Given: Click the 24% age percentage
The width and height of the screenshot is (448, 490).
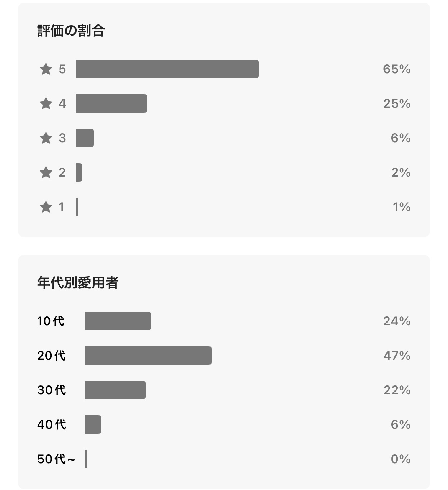Looking at the screenshot, I should coord(397,321).
